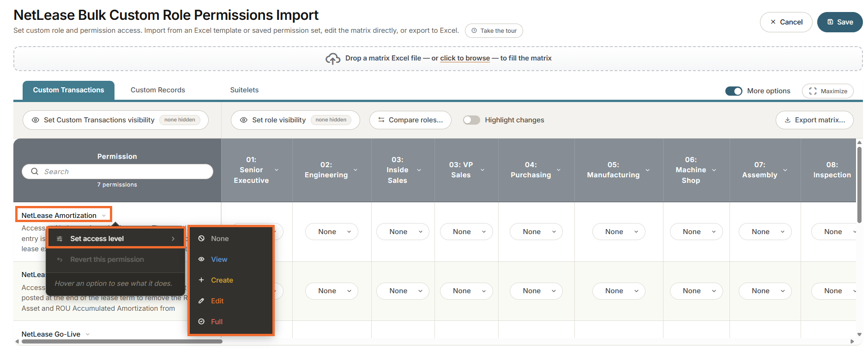
Task: Click the cloud upload icon in the drop zone
Action: (333, 59)
